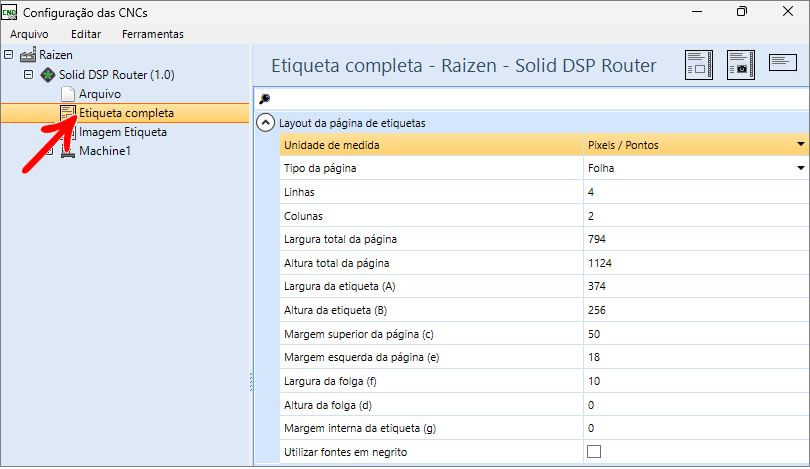
Task: Select Solid DSP Router (1.0) label
Action: [117, 75]
